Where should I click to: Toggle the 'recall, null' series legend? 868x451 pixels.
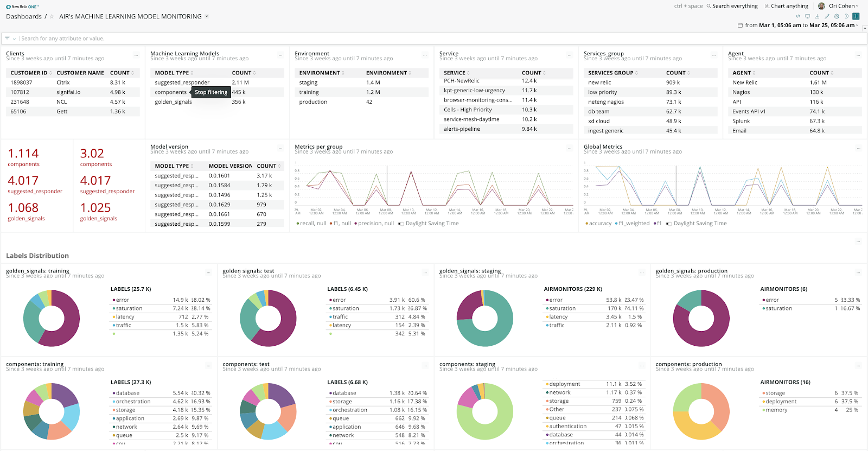311,224
